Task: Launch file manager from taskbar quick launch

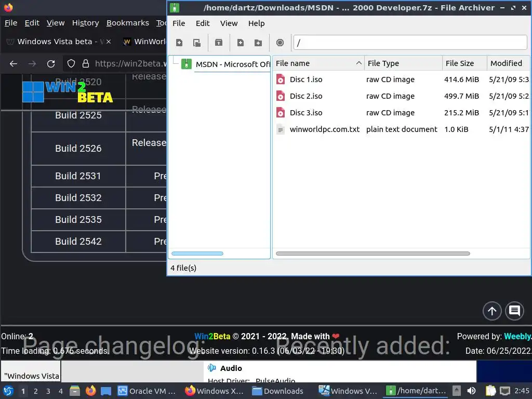Action: click(x=75, y=391)
